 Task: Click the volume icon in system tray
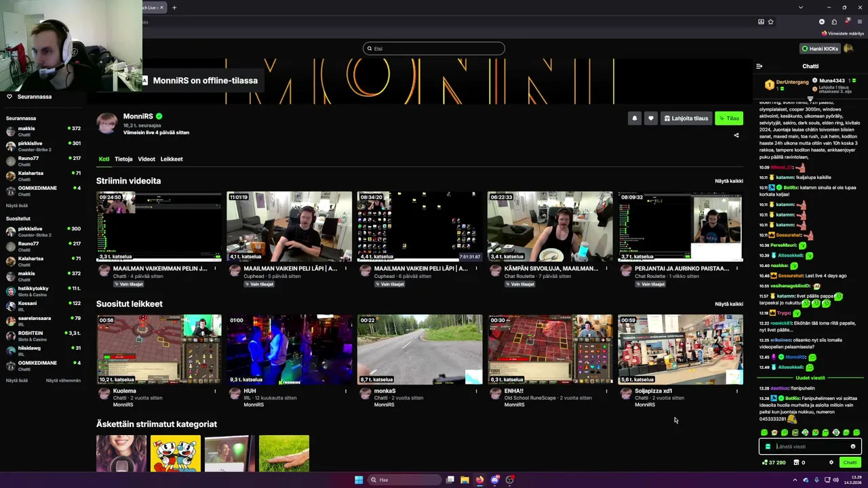click(x=836, y=480)
